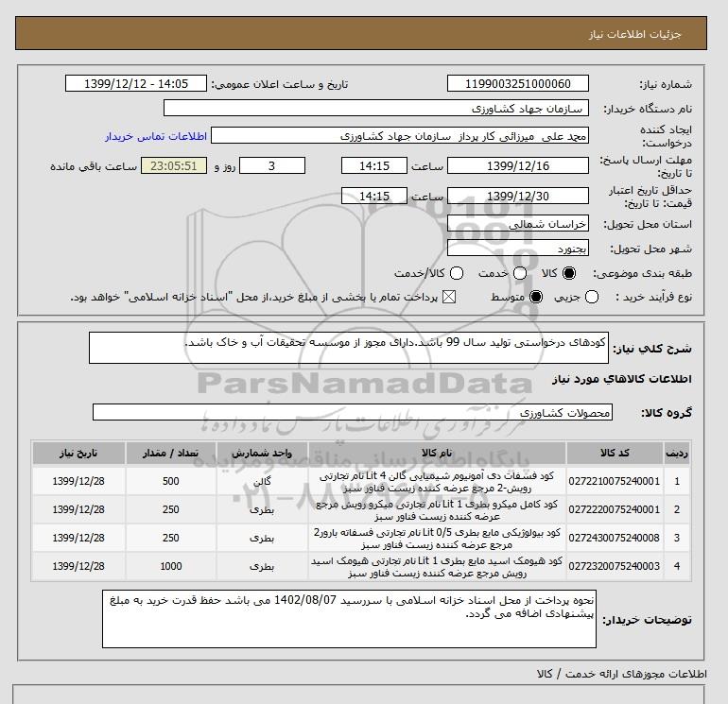The width and height of the screenshot is (728, 704).
Task: Click the کد کالا column header
Action: click(x=615, y=453)
